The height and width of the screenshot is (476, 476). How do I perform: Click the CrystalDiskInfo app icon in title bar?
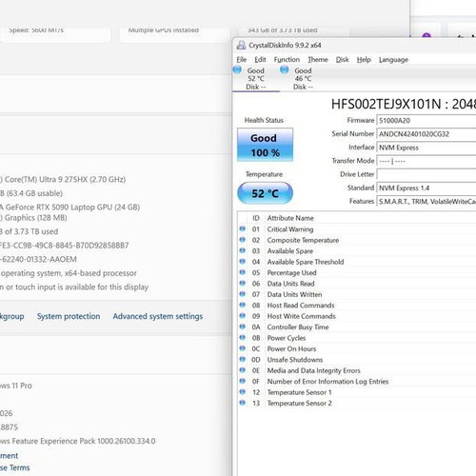[241, 45]
